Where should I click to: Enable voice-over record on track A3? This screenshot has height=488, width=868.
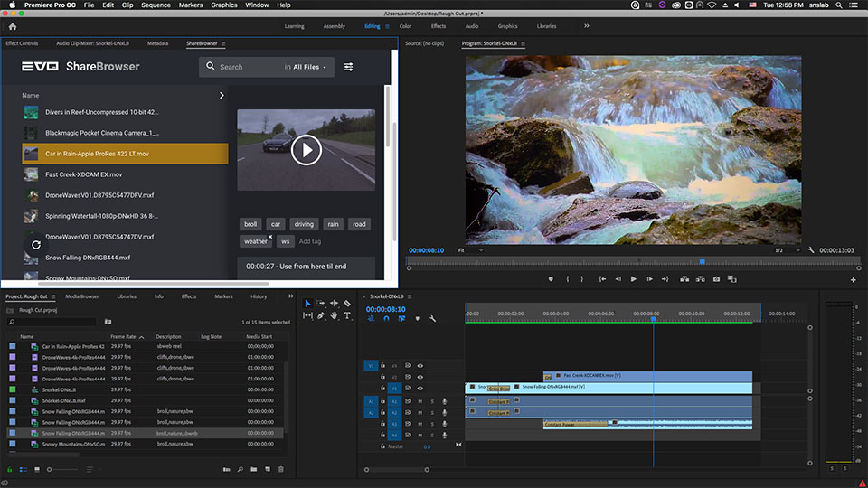(445, 424)
